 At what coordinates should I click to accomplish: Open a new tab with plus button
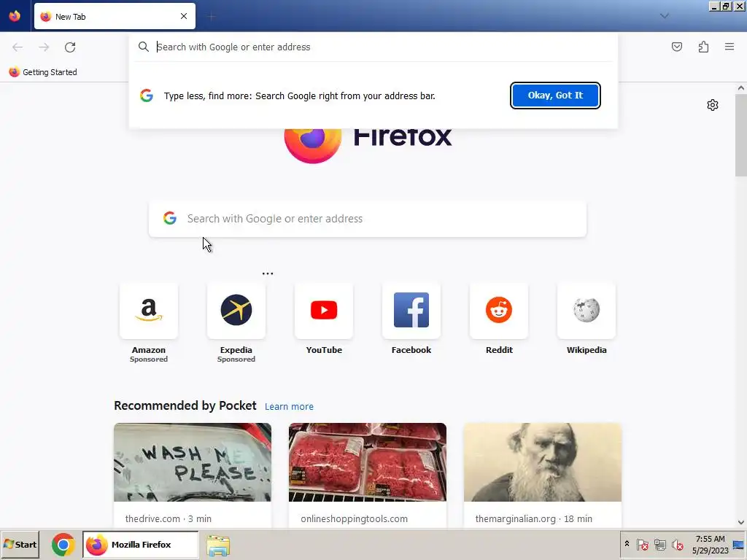point(211,17)
